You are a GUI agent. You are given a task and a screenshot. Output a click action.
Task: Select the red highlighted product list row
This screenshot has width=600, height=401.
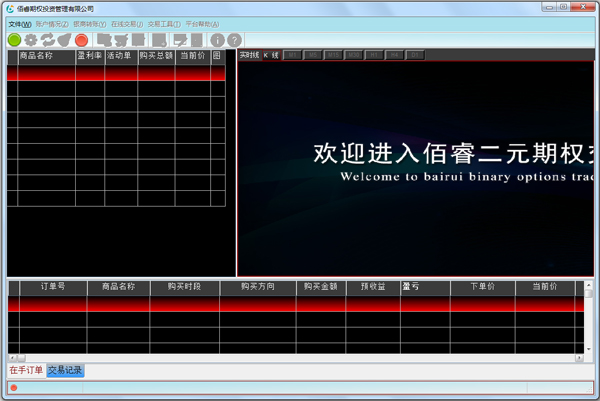point(116,73)
